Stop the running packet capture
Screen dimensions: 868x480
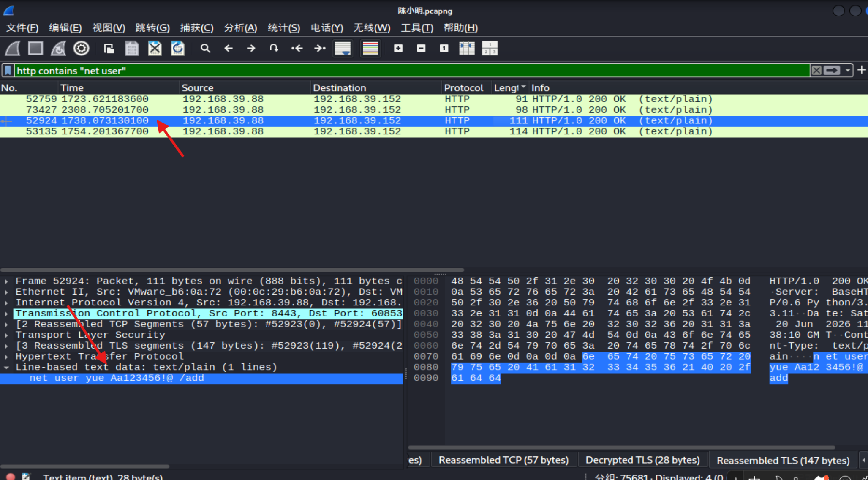(35, 48)
